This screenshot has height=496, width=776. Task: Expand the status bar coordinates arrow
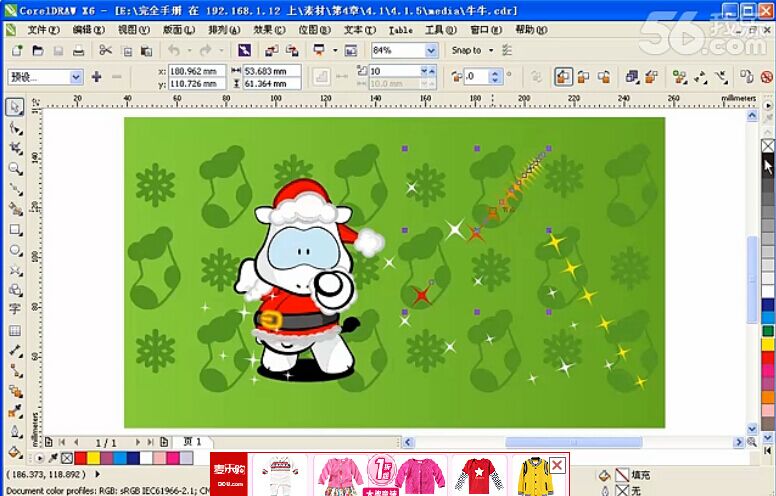tap(97, 474)
